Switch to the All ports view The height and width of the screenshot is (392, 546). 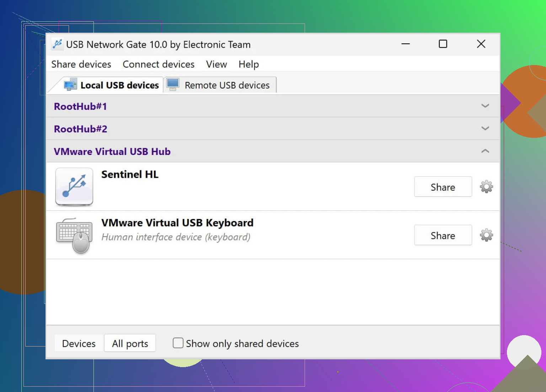130,343
